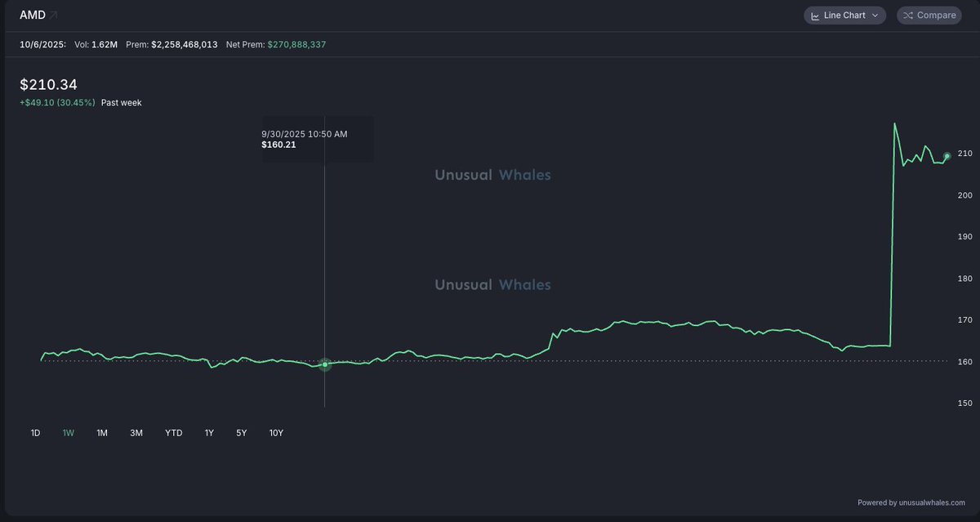The image size is (980, 522).
Task: Click the latest price endpoint dot on chart
Action: tap(947, 156)
